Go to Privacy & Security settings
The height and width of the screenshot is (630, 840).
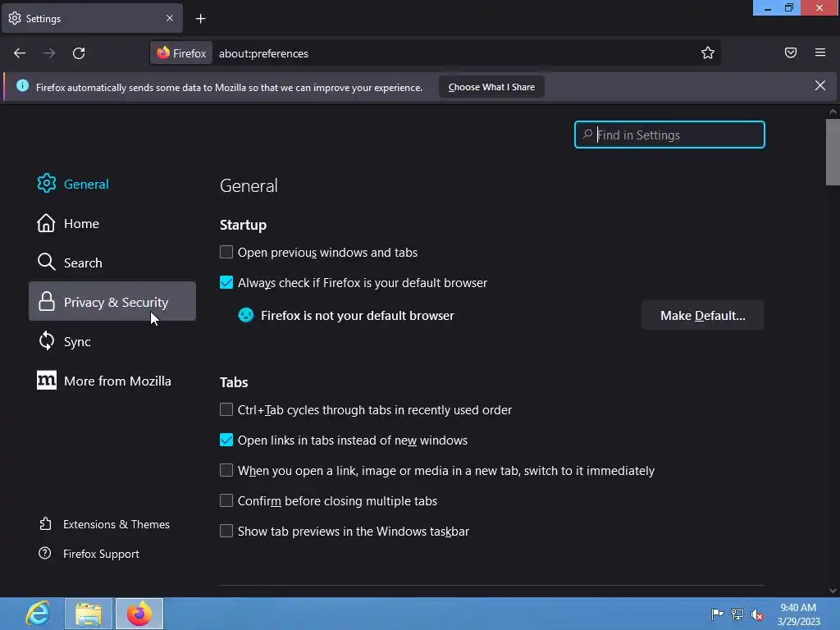[112, 302]
